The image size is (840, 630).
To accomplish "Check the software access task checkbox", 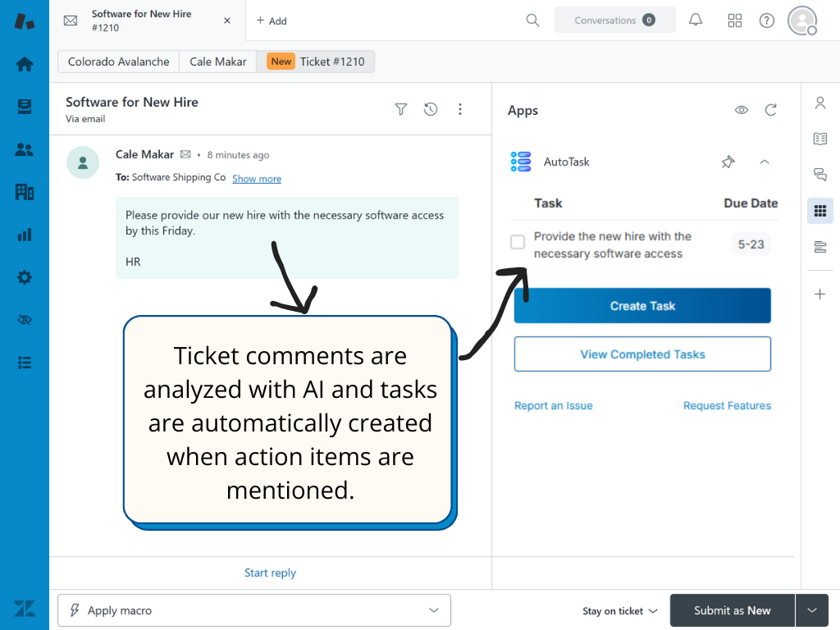I will pyautogui.click(x=518, y=242).
